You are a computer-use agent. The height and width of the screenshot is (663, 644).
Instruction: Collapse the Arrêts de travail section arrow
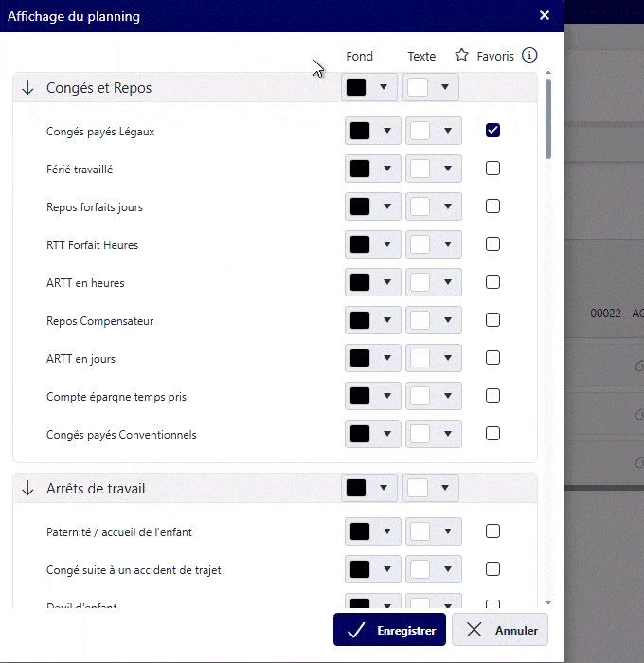pos(27,488)
